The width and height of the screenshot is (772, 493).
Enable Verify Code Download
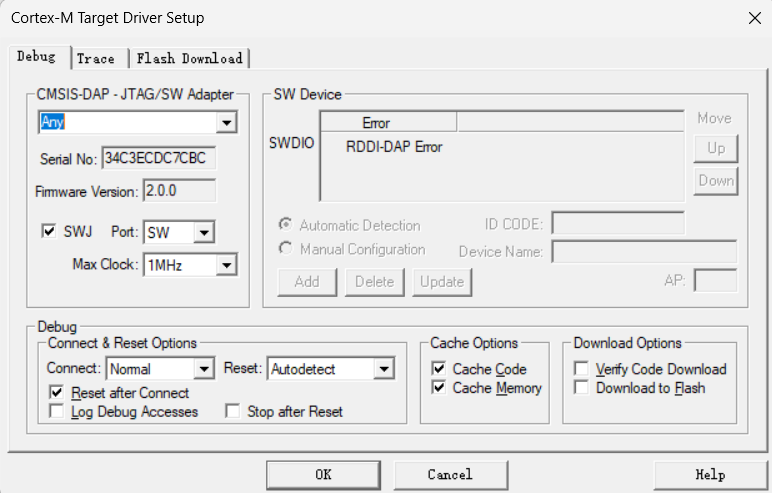(581, 368)
